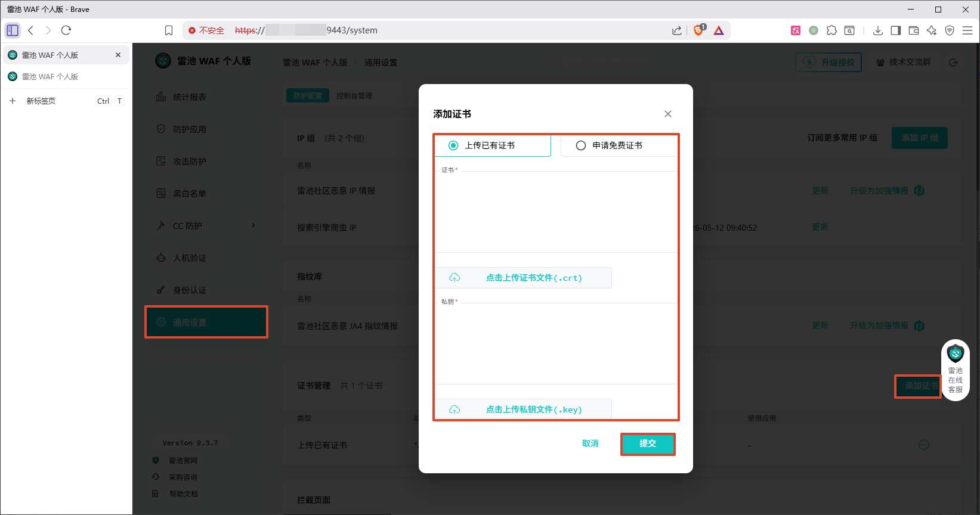Close the 添加证书 dialog
The height and width of the screenshot is (515, 980).
668,114
